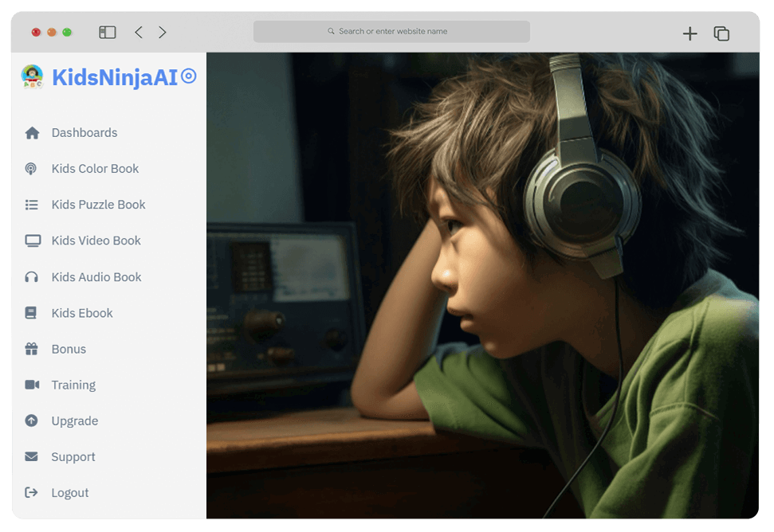This screenshot has width=774, height=532.
Task: Click the circular target icon beside KidsNinjaAI
Action: tap(189, 76)
